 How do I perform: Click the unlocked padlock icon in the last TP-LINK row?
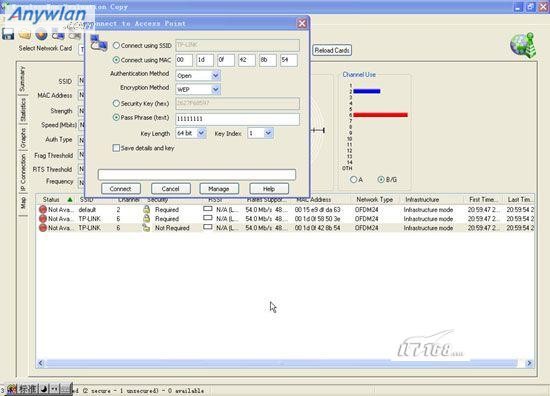tap(146, 228)
